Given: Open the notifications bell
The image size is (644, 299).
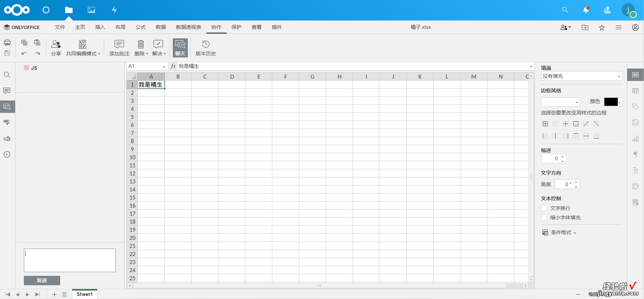Looking at the screenshot, I should coord(586,10).
